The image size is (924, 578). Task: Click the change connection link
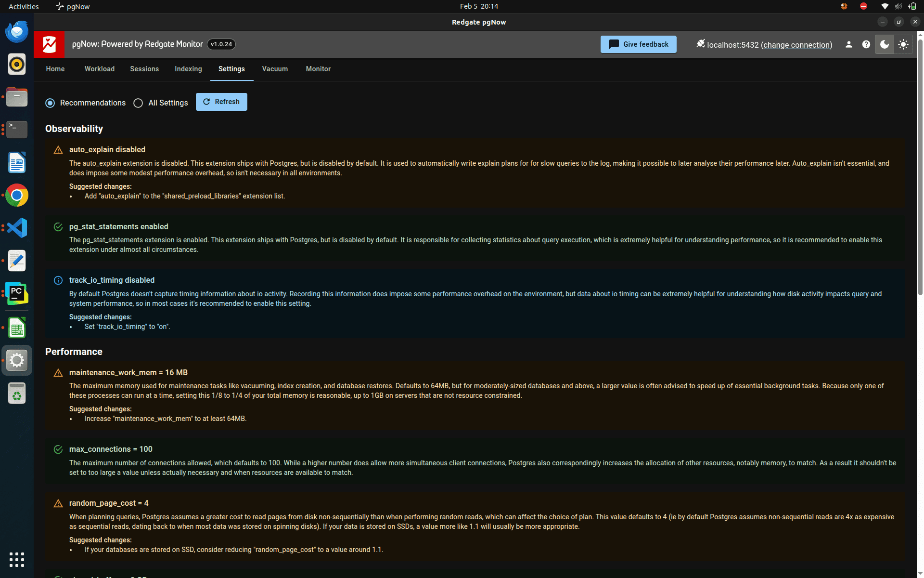click(x=796, y=45)
